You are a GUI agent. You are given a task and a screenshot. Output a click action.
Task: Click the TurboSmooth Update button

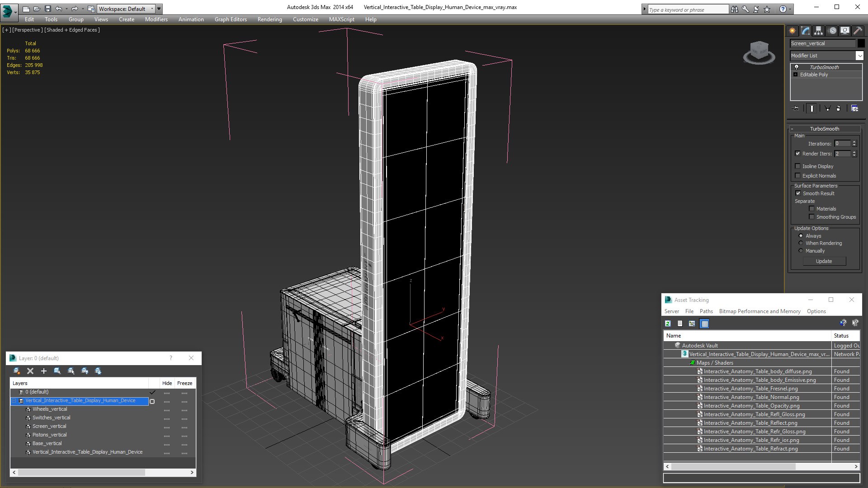[824, 261]
